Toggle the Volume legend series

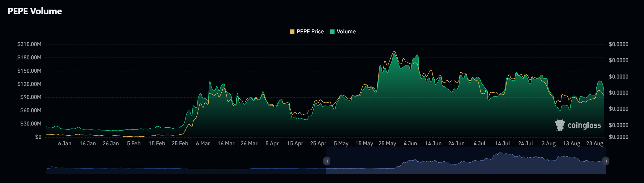pos(343,32)
